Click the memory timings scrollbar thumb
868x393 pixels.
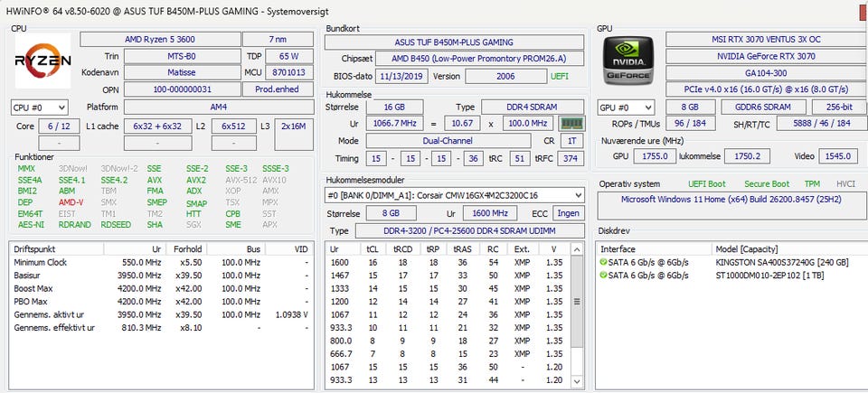pos(577,302)
